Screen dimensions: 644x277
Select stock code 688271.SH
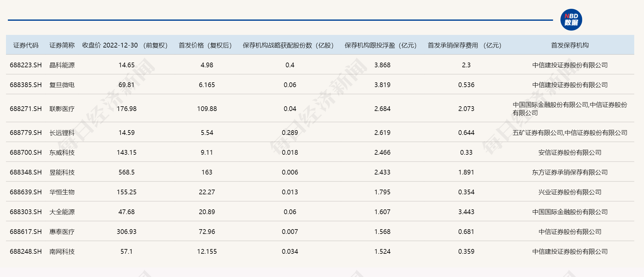(26, 109)
